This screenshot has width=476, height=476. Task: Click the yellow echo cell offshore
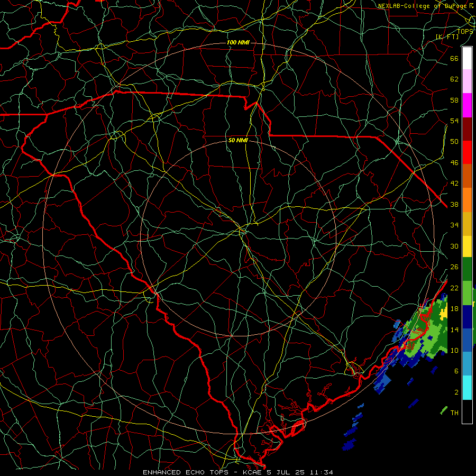[444, 313]
